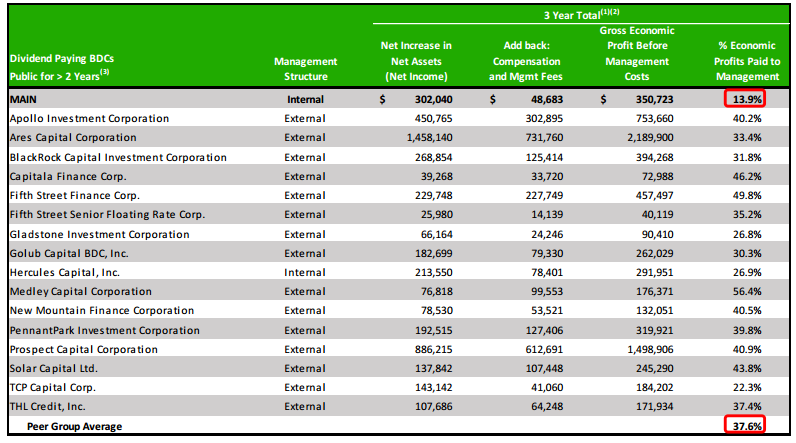Select Hercules Capital's Internal management structure cell
Image resolution: width=796 pixels, height=443 pixels.
[304, 273]
